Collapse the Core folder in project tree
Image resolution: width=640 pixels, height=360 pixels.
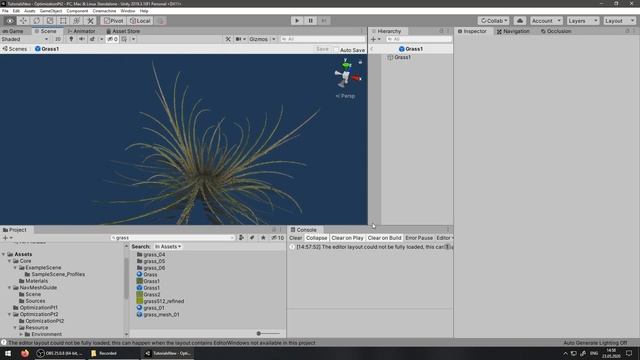point(9,261)
